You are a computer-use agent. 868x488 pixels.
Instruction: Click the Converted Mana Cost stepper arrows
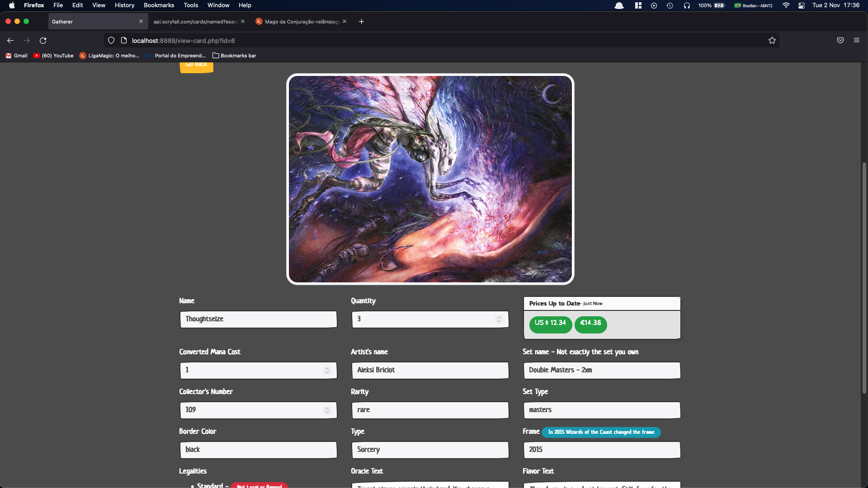pyautogui.click(x=327, y=371)
